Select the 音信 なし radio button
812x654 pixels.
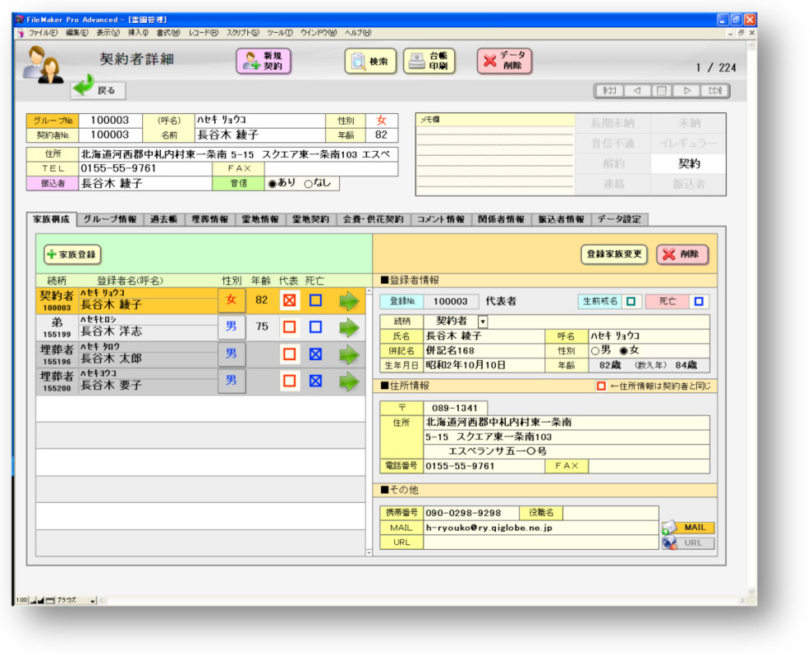coord(308,184)
